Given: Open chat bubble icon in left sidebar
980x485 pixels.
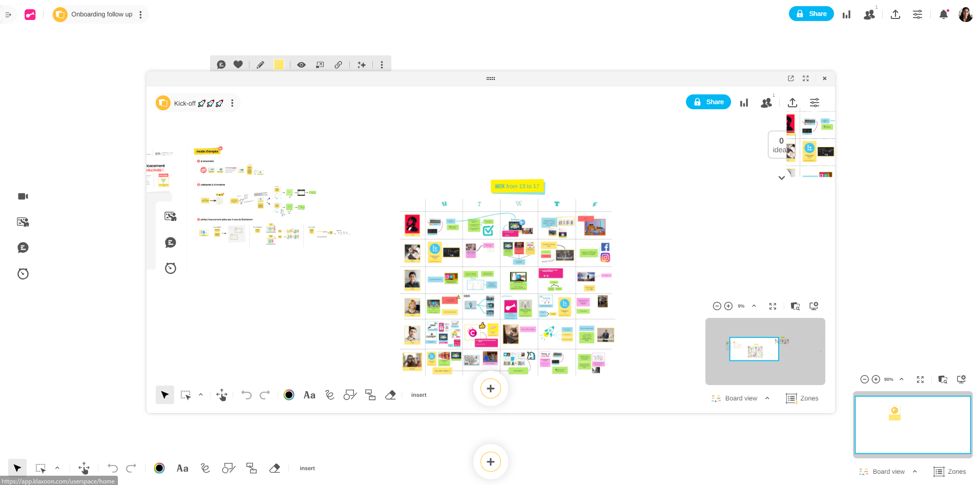Looking at the screenshot, I should 23,248.
